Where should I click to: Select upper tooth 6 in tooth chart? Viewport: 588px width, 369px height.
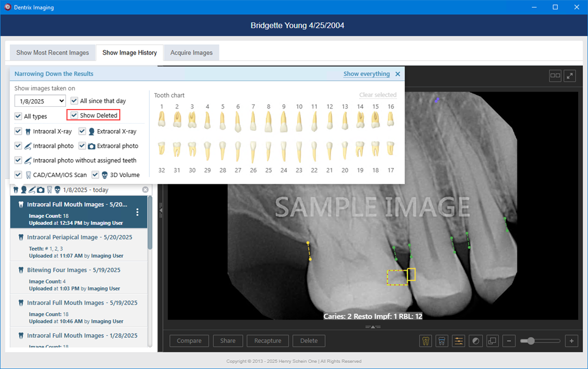238,122
